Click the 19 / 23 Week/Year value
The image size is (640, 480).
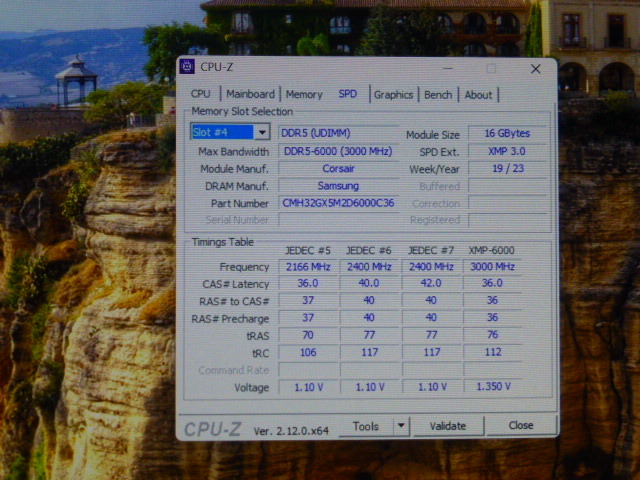coord(507,168)
